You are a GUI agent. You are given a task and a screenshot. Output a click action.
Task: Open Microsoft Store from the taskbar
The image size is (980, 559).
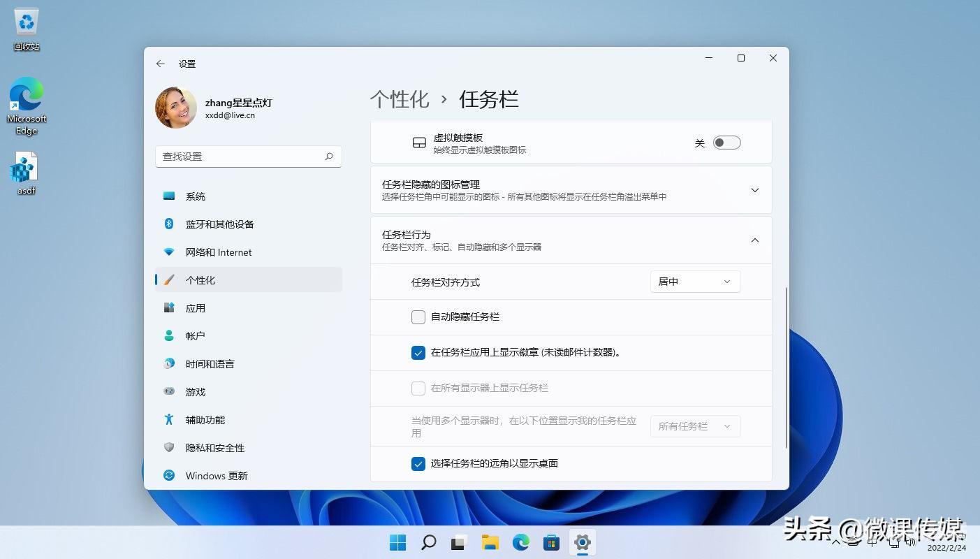tap(552, 542)
